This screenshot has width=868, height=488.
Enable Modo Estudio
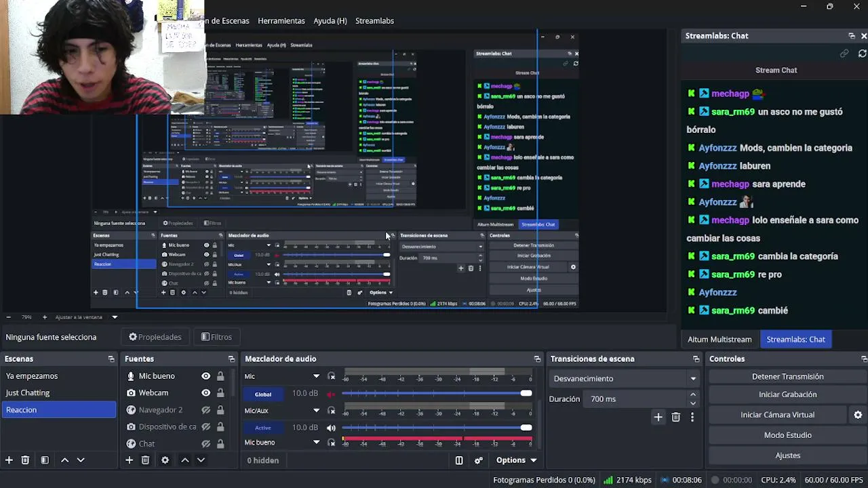click(x=788, y=435)
